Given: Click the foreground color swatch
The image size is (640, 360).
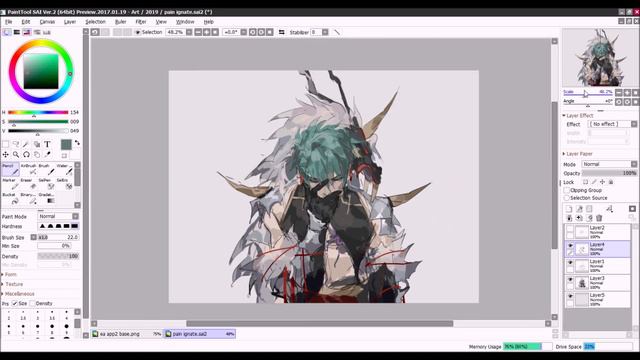Looking at the screenshot, I should click(x=66, y=144).
